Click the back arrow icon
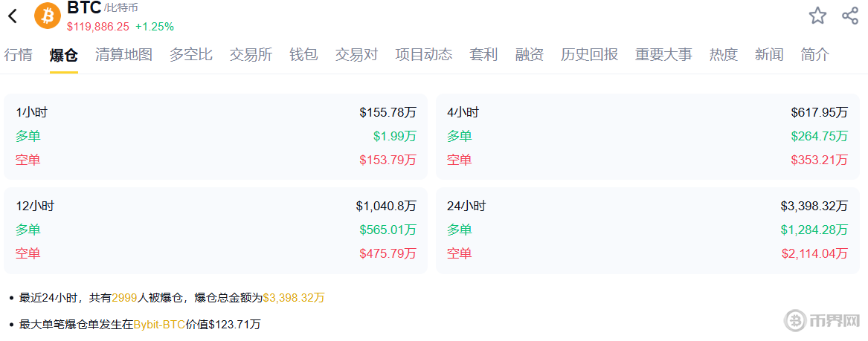This screenshot has width=868, height=341. [x=13, y=16]
